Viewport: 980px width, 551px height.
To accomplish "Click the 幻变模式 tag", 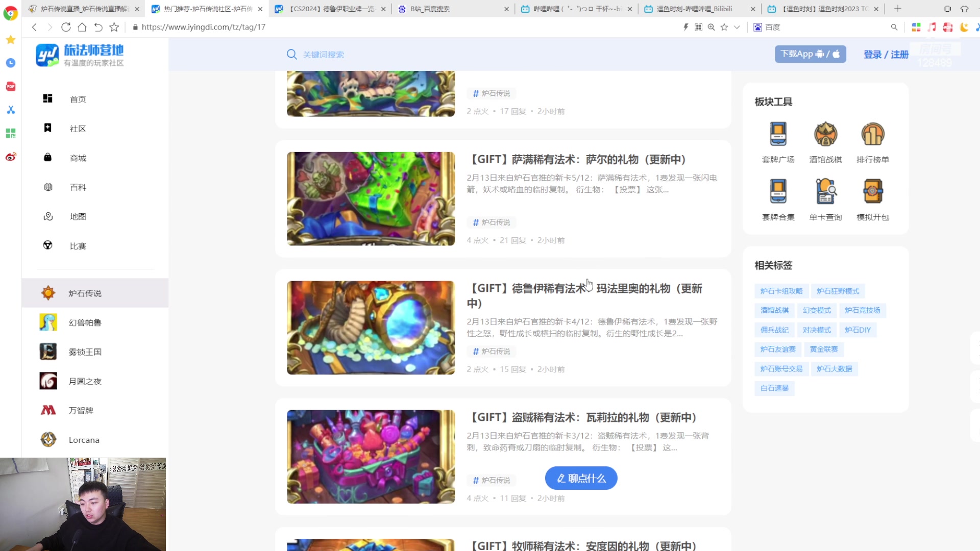I will point(817,310).
